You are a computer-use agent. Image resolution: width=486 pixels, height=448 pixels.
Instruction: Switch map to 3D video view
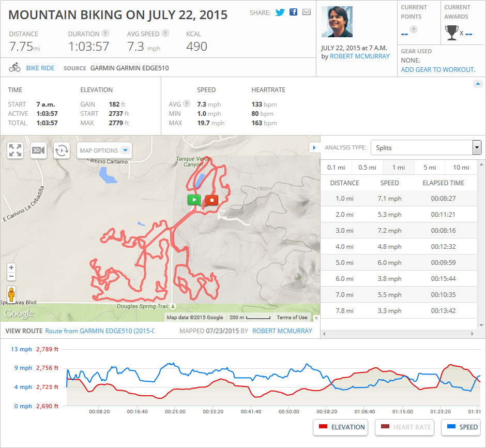(38, 151)
